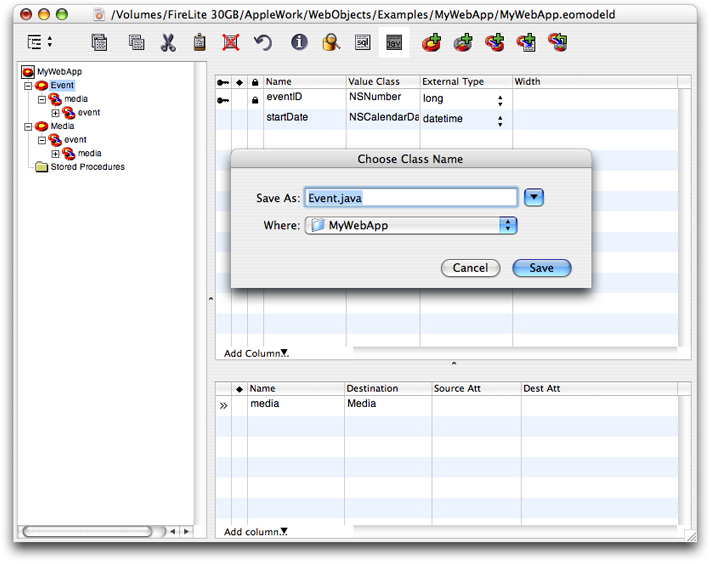Image resolution: width=711 pixels, height=564 pixels.
Task: Select event relationship under Media
Action: point(75,140)
